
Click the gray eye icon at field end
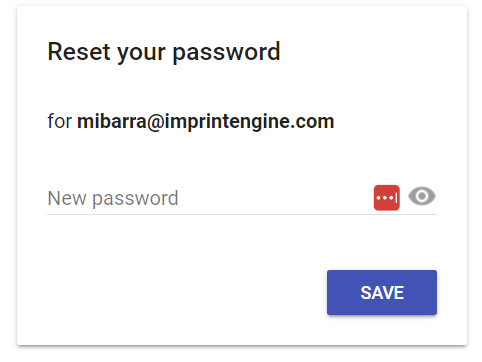[422, 196]
